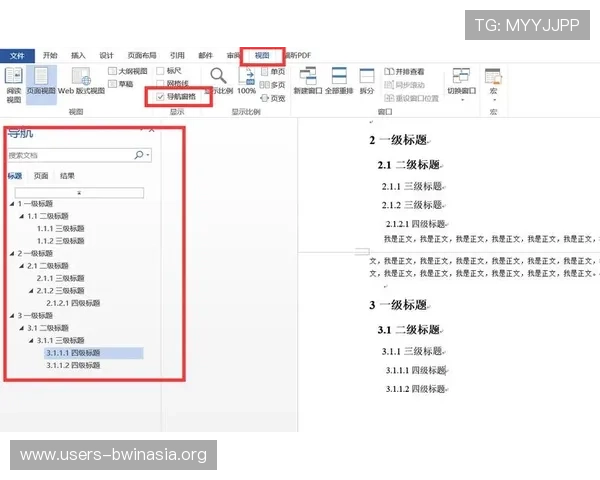Split the window using 拆分
600x480 pixels.
(367, 81)
